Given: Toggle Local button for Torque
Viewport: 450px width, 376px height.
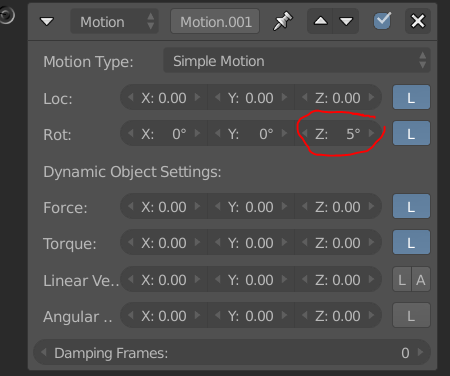Looking at the screenshot, I should coord(411,242).
